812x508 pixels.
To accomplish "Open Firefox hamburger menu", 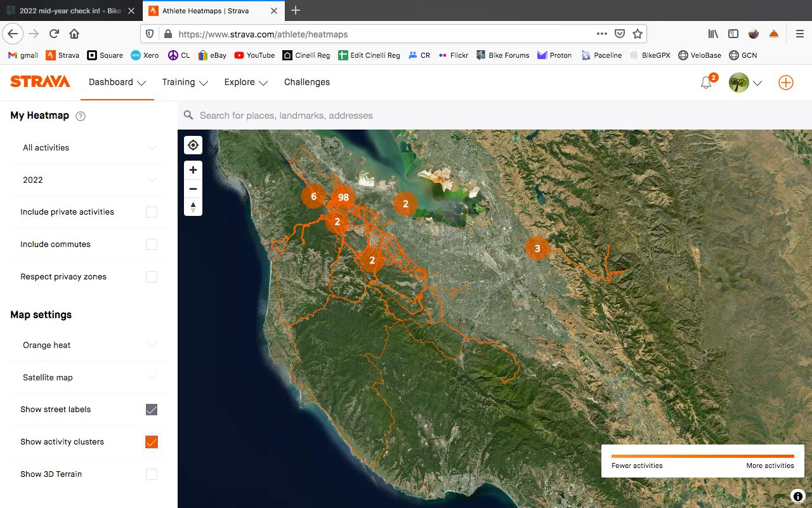I will tap(799, 34).
